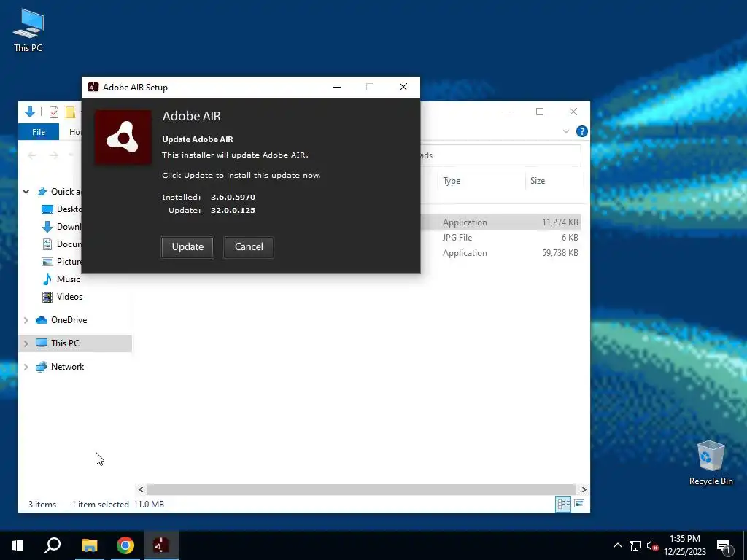Click the Quick access star icon
747x560 pixels.
(x=42, y=192)
